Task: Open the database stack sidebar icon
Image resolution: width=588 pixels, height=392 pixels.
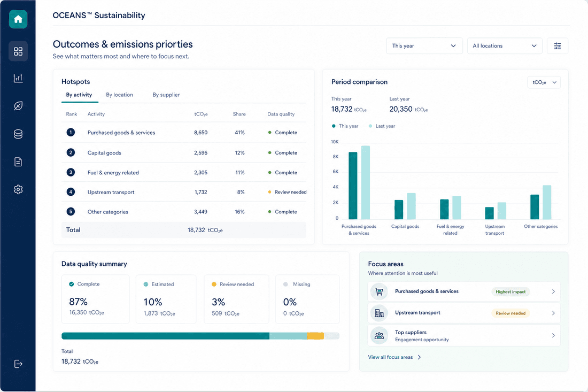Action: [18, 134]
